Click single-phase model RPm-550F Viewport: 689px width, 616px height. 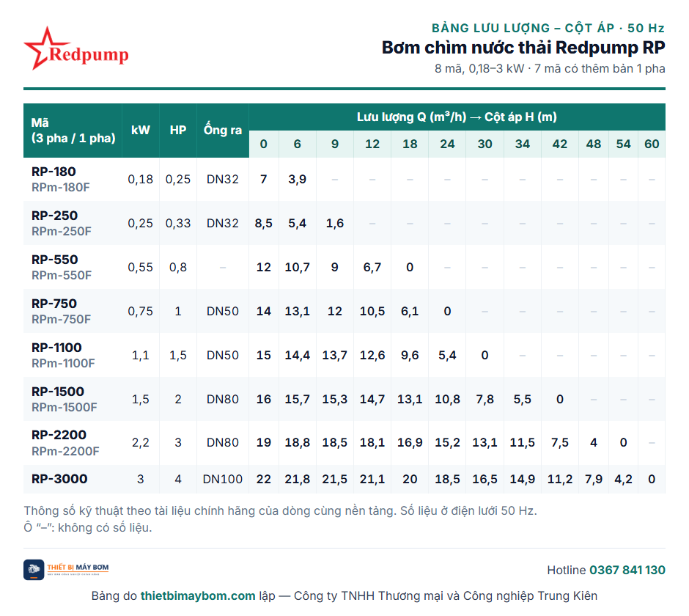pos(62,275)
